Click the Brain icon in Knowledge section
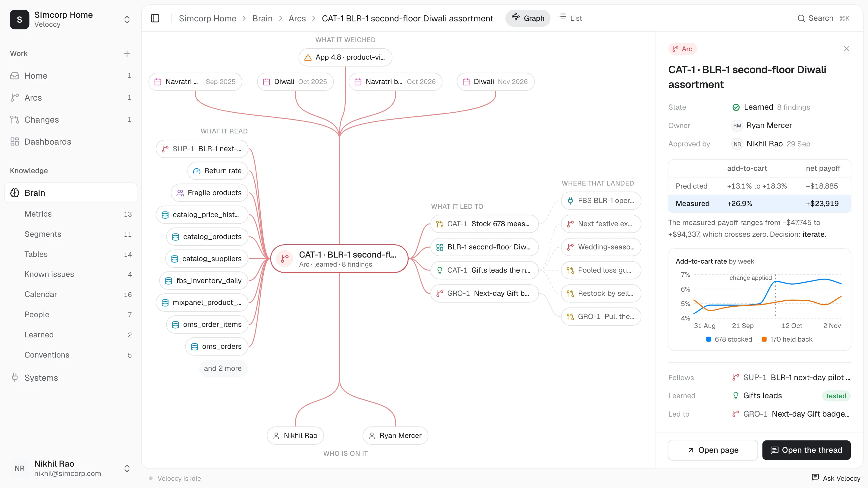868x488 pixels. [x=14, y=193]
